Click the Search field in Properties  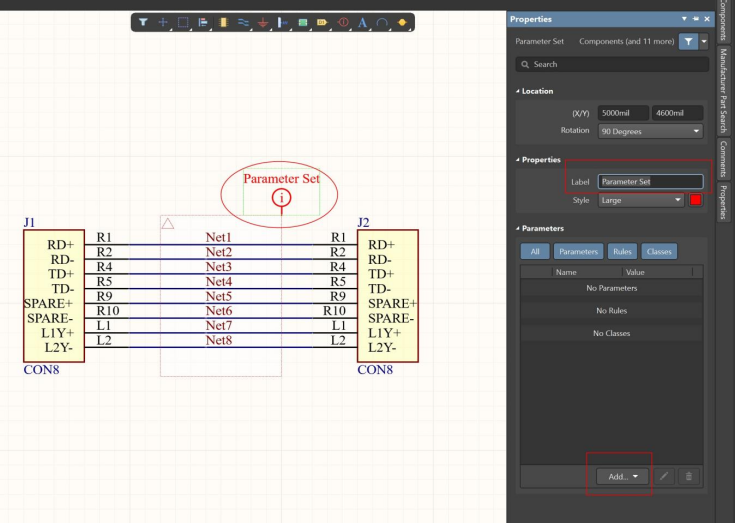point(612,64)
